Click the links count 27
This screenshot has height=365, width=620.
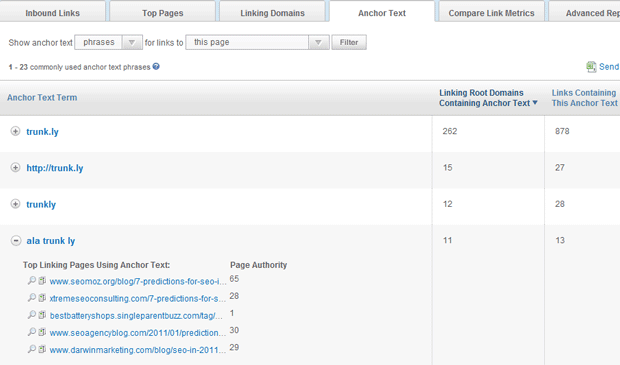click(560, 168)
